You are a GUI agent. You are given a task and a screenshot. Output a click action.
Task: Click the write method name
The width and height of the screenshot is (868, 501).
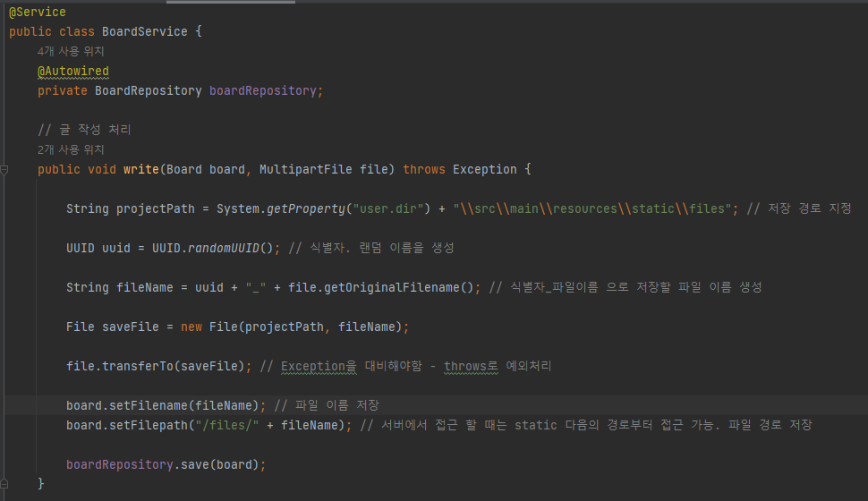141,169
